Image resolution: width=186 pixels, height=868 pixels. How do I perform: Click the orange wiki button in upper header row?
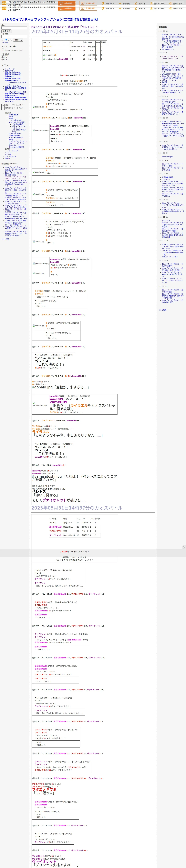point(66,3)
